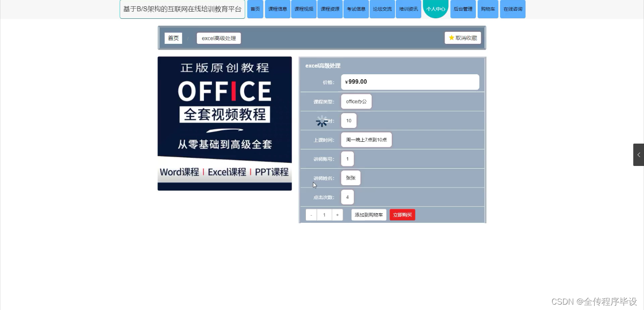Screen dimensions: 644x310
Task: Click the lecturer name 张张
Action: click(351, 178)
